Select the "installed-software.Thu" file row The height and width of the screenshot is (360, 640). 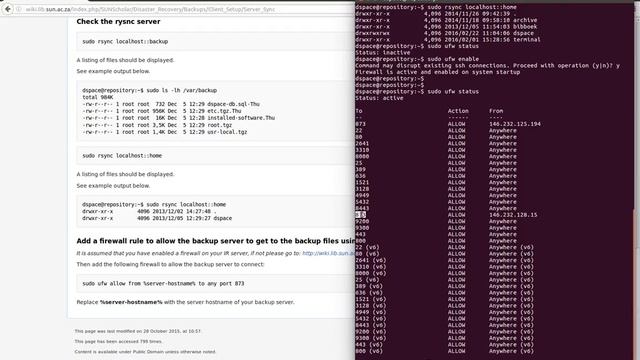point(178,118)
